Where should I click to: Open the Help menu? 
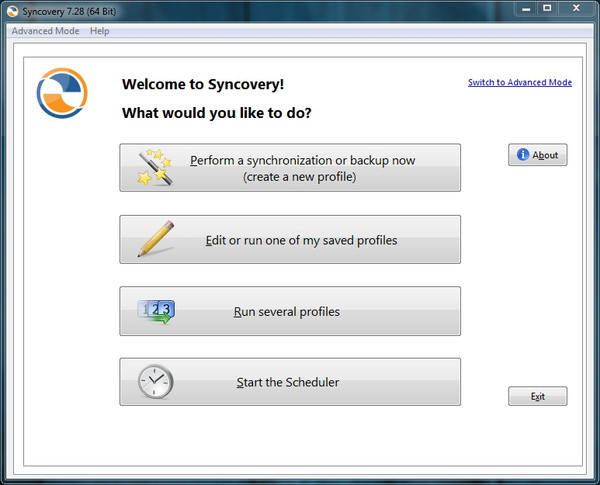coord(99,31)
